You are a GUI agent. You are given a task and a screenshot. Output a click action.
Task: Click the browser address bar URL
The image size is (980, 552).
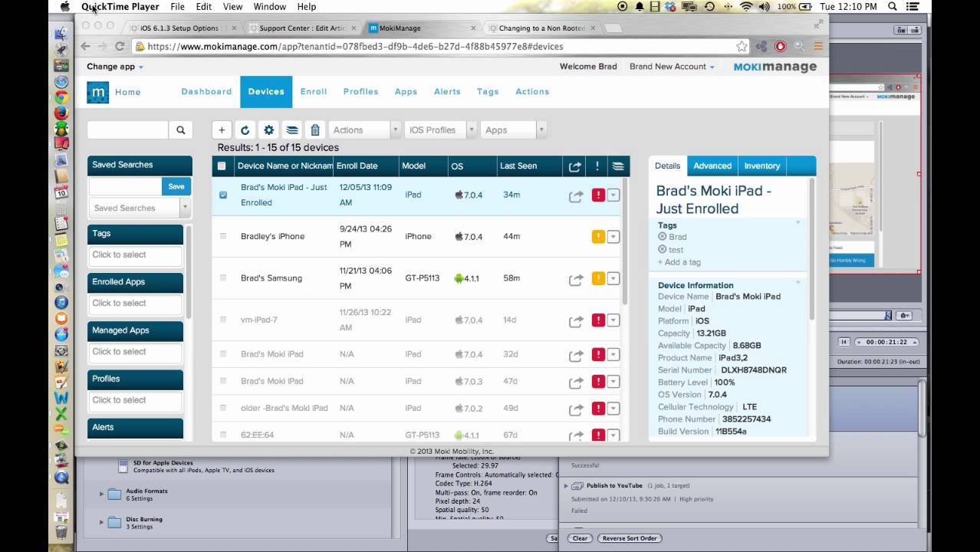pos(355,46)
